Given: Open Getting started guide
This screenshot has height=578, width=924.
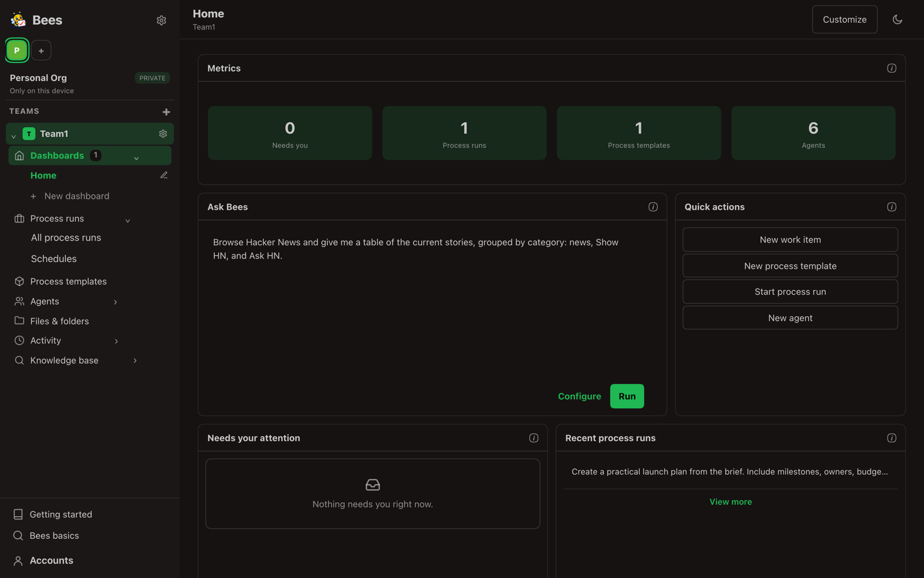Looking at the screenshot, I should point(61,514).
